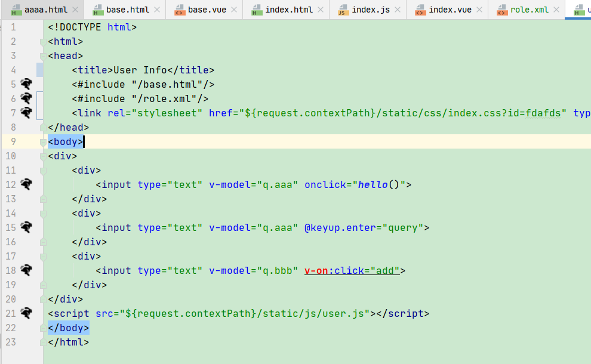Click the index.vue file type icon
This screenshot has width=591, height=364.
tap(420, 10)
